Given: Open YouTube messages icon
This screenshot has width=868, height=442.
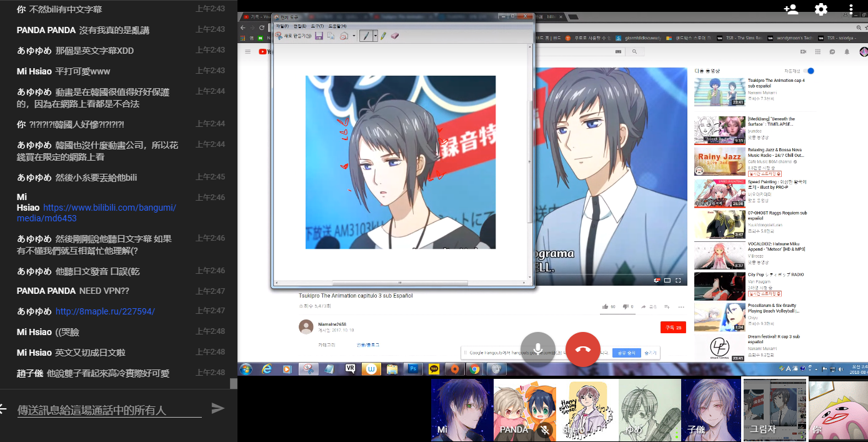Looking at the screenshot, I should point(832,52).
